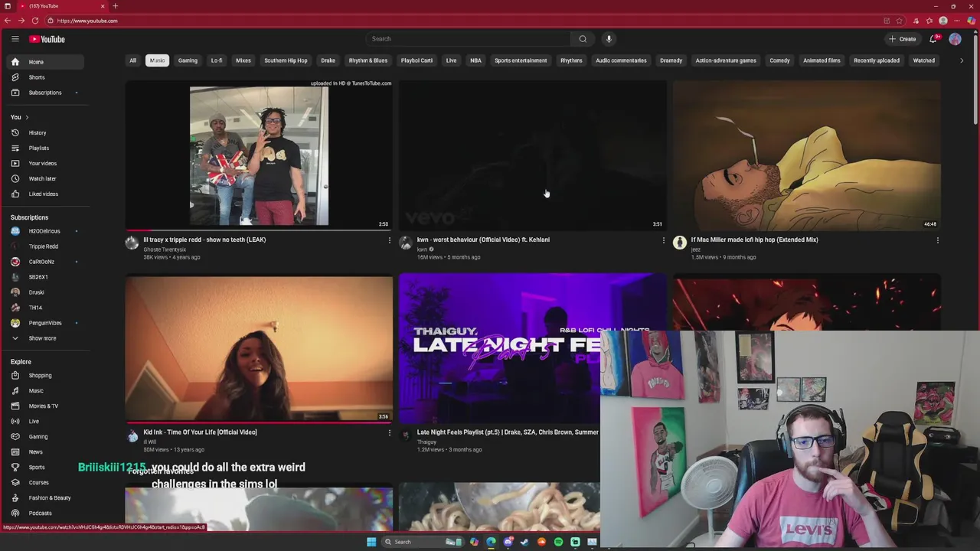Open Liked videos in the sidebar
Screen dimensions: 980x551
[44, 194]
